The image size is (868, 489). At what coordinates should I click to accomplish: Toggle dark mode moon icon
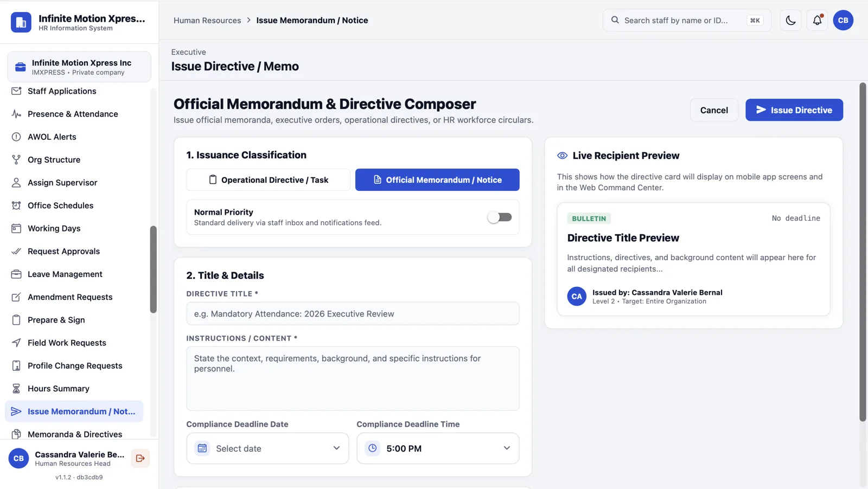click(790, 21)
